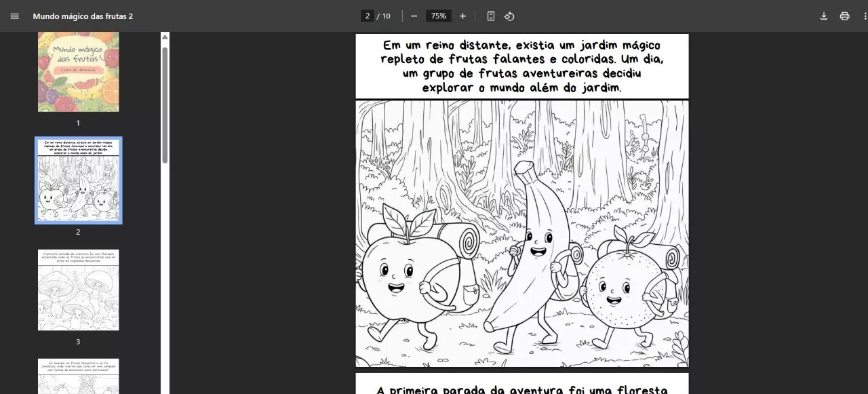868x394 pixels.
Task: Click the zoom in plus button
Action: coord(462,16)
